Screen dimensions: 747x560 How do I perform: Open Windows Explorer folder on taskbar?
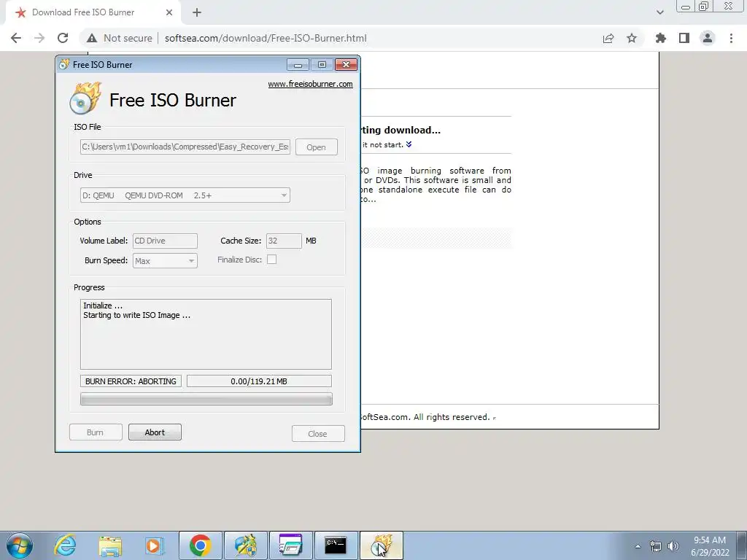pyautogui.click(x=111, y=545)
